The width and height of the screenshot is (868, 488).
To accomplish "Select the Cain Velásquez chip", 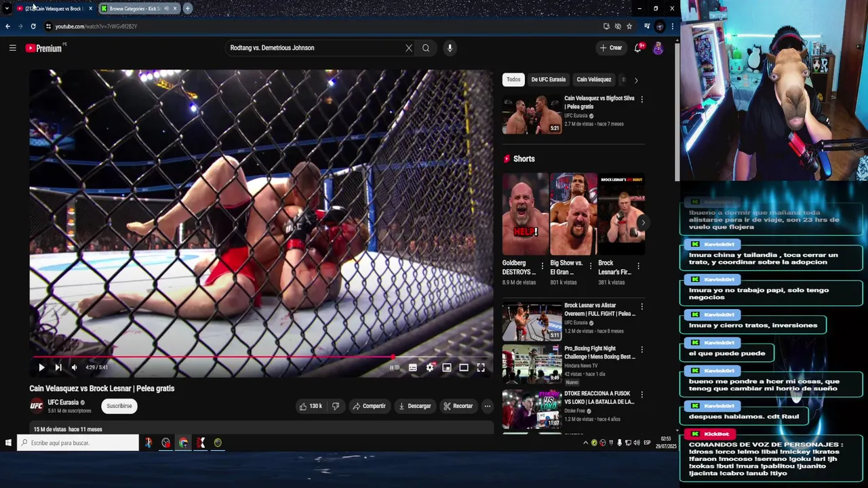I will click(x=594, y=79).
